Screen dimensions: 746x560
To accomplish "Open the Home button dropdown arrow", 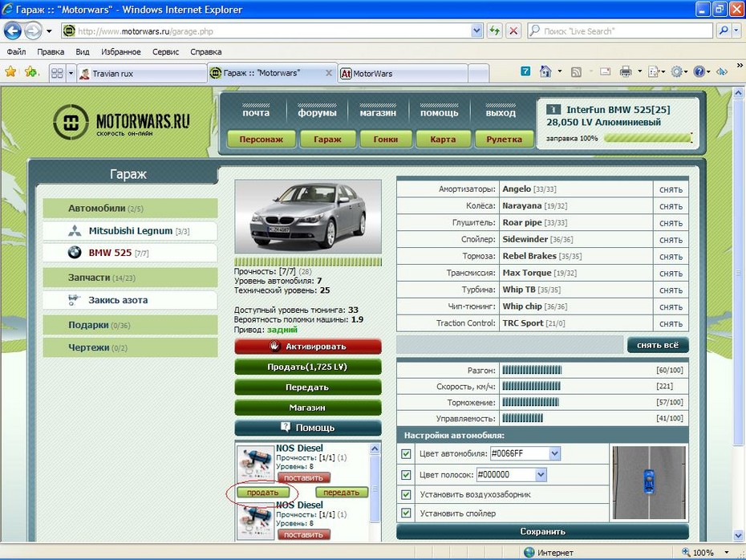I will [560, 72].
